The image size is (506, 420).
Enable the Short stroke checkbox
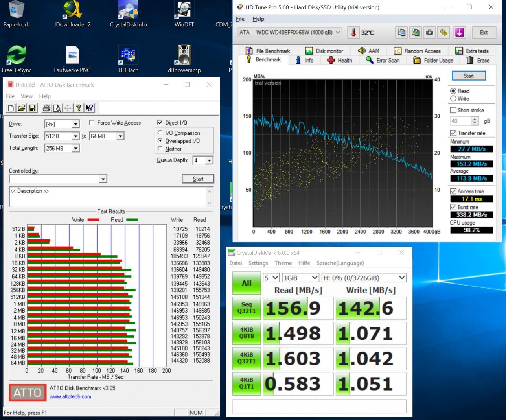[x=453, y=110]
